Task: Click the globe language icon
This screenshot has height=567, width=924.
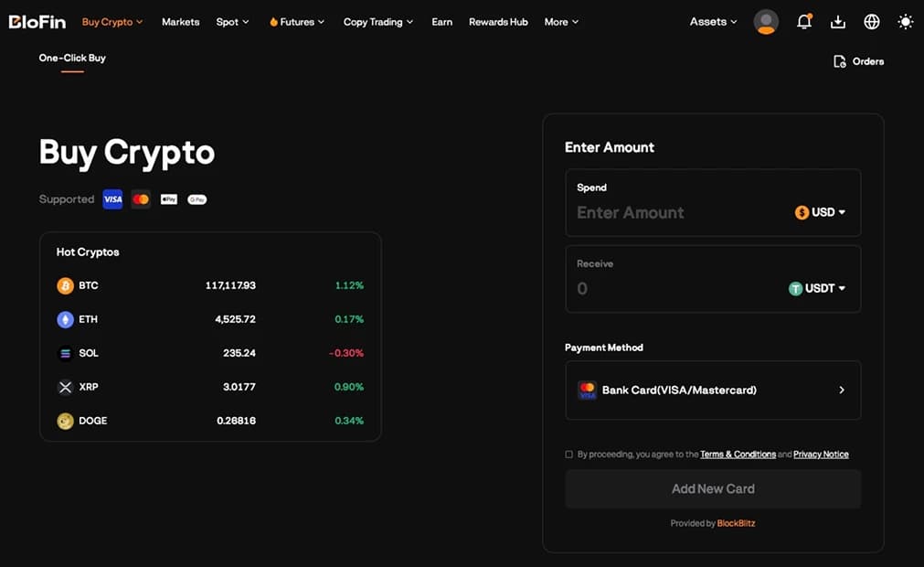Action: 872,22
